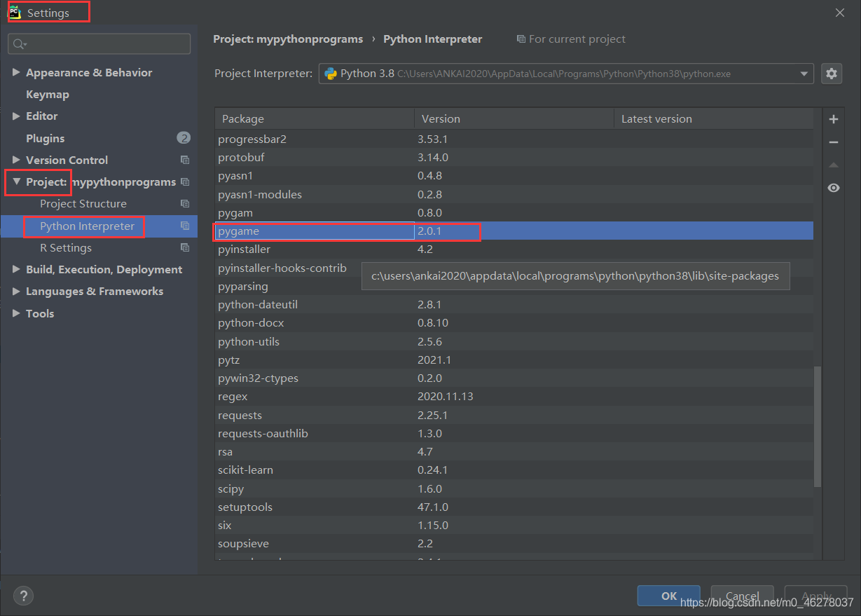The width and height of the screenshot is (861, 616).
Task: Click project-level icon next to R Settings
Action: coord(185,247)
